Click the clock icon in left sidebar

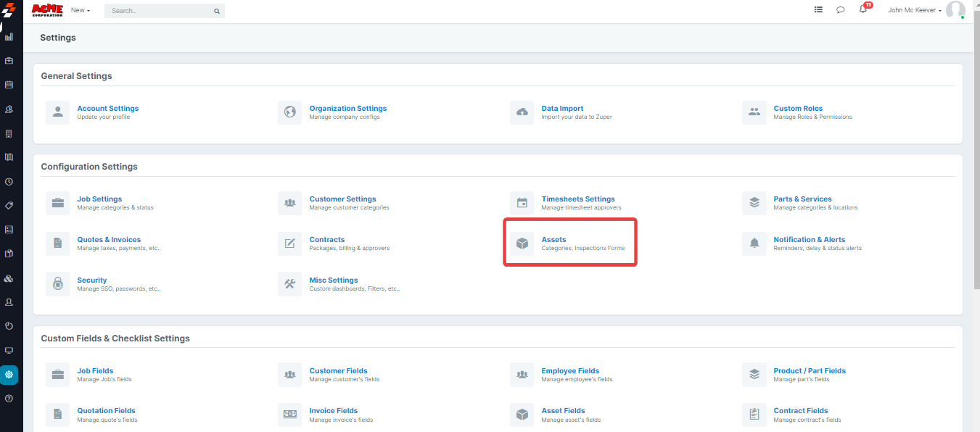tap(9, 181)
